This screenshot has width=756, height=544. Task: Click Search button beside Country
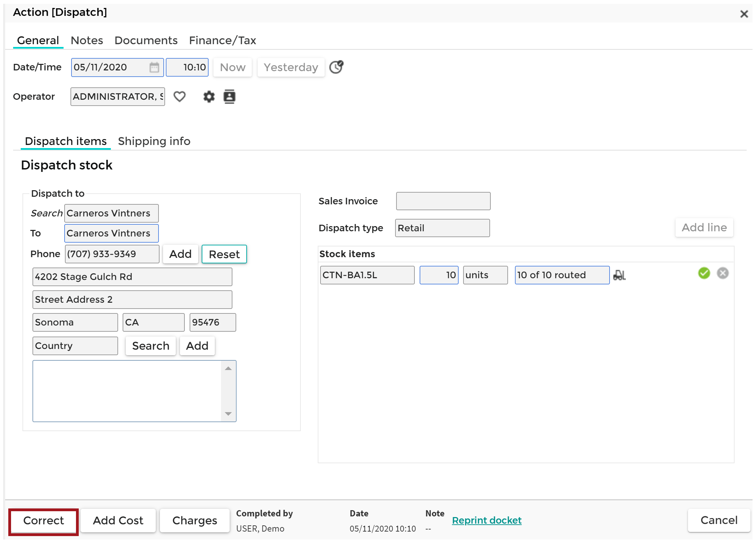click(151, 346)
